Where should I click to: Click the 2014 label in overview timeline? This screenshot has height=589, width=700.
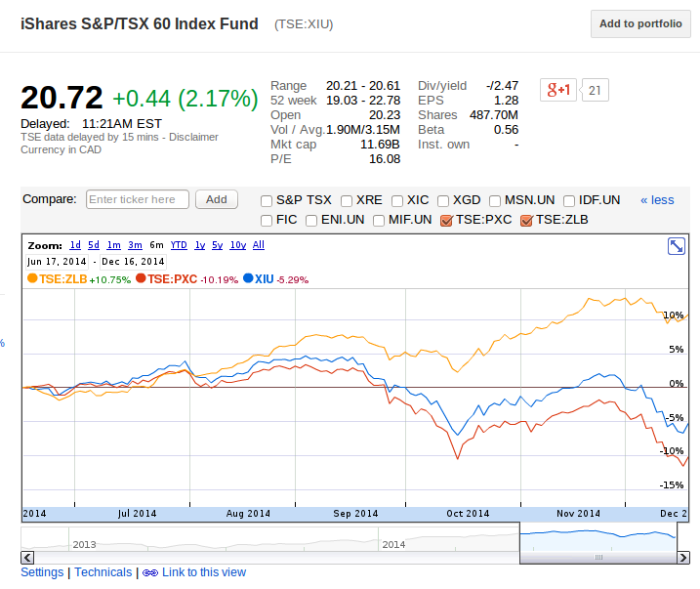tap(393, 545)
